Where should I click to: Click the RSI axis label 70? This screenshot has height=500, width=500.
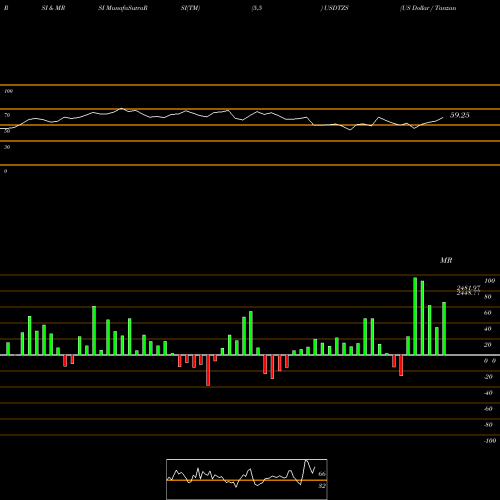point(7,115)
